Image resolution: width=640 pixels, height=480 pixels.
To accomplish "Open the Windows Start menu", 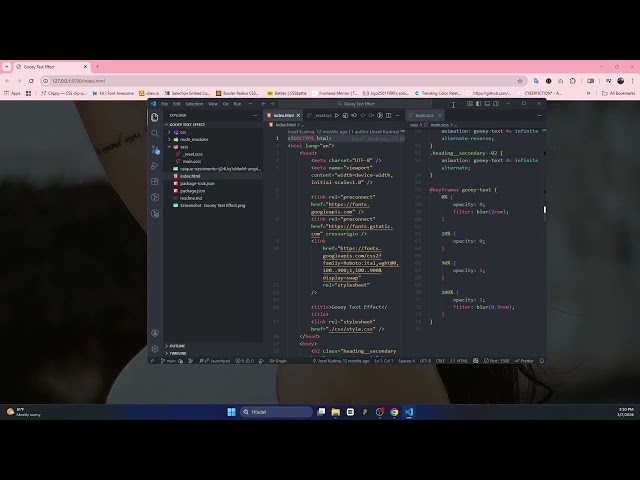I will [x=231, y=412].
